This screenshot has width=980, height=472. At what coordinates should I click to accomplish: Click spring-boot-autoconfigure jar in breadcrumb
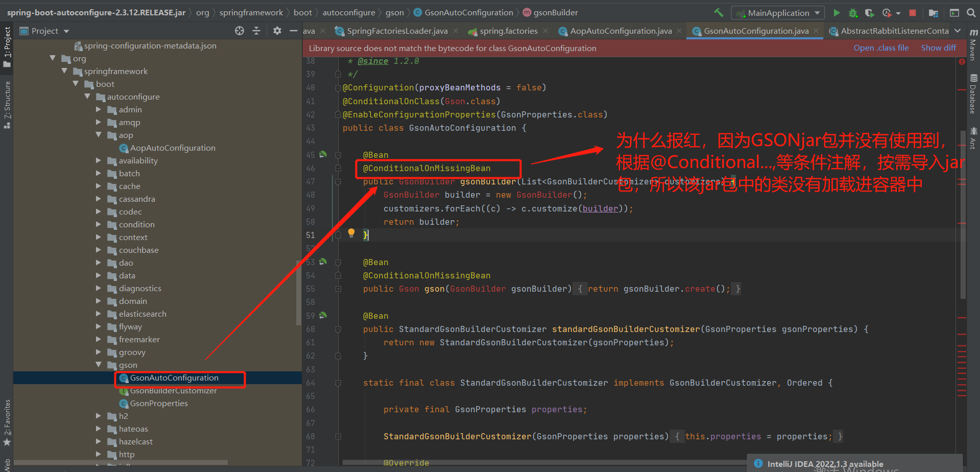(96, 12)
